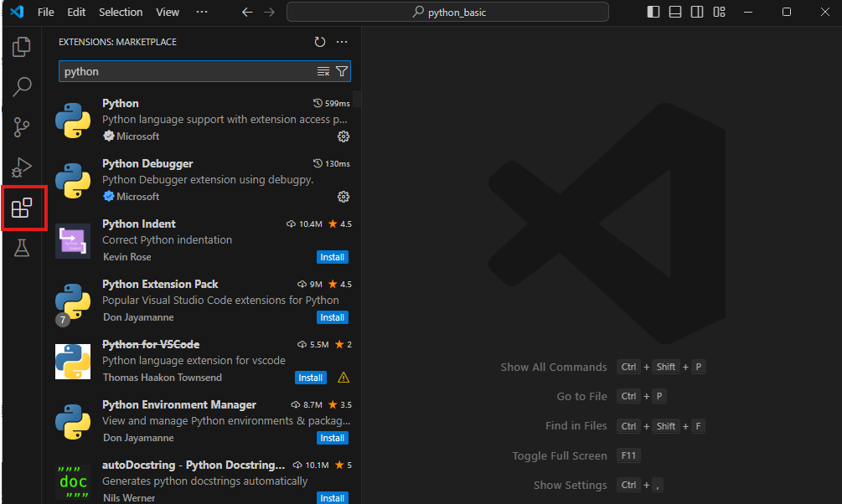Click Thomas Haakon Townsend publisher name

click(163, 378)
